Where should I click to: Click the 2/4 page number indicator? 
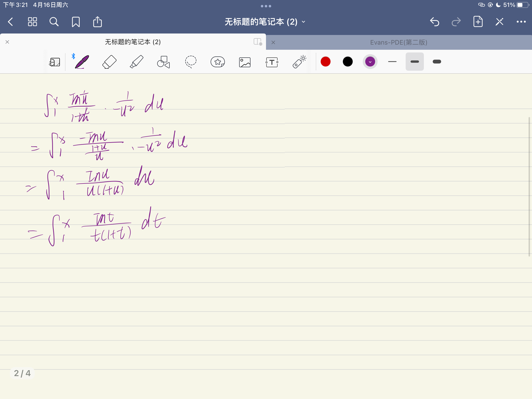click(x=22, y=373)
